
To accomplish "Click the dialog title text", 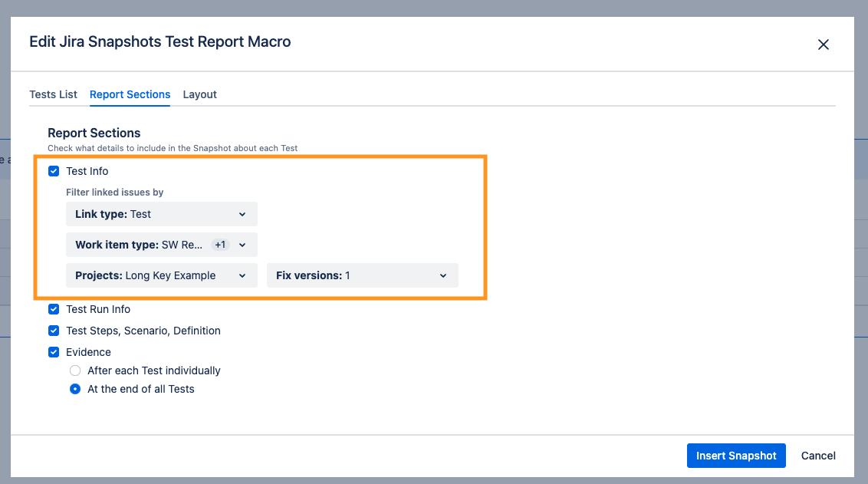I will pyautogui.click(x=160, y=41).
